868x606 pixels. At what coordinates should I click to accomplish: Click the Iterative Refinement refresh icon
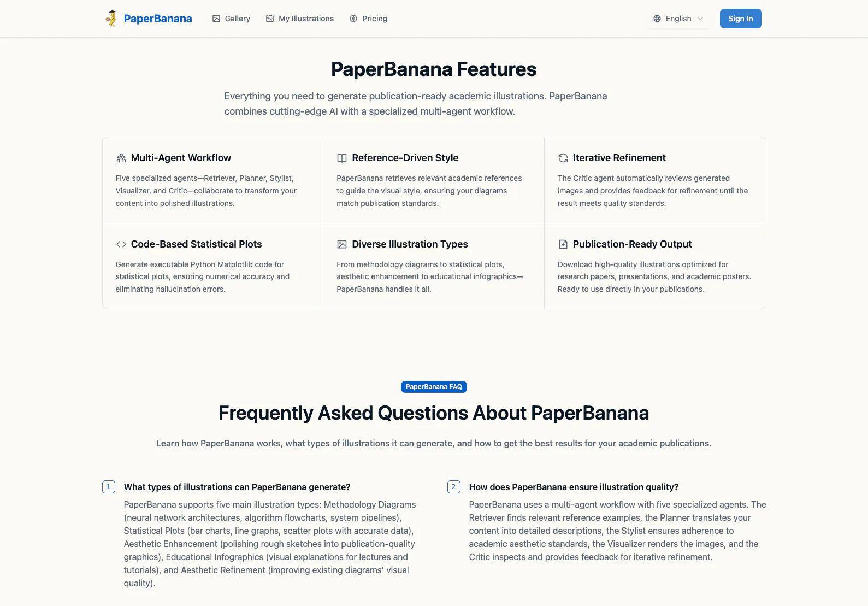coord(563,158)
